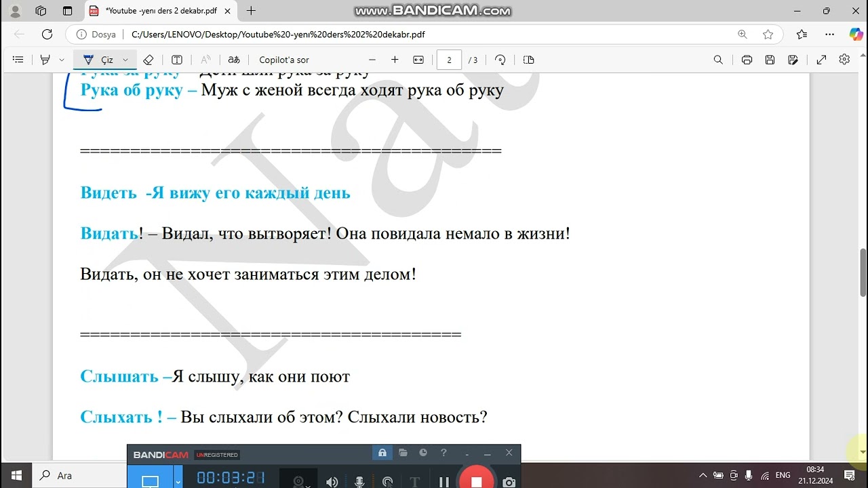Zoom in the PDF with plus button
This screenshot has height=488, width=868.
tap(395, 60)
